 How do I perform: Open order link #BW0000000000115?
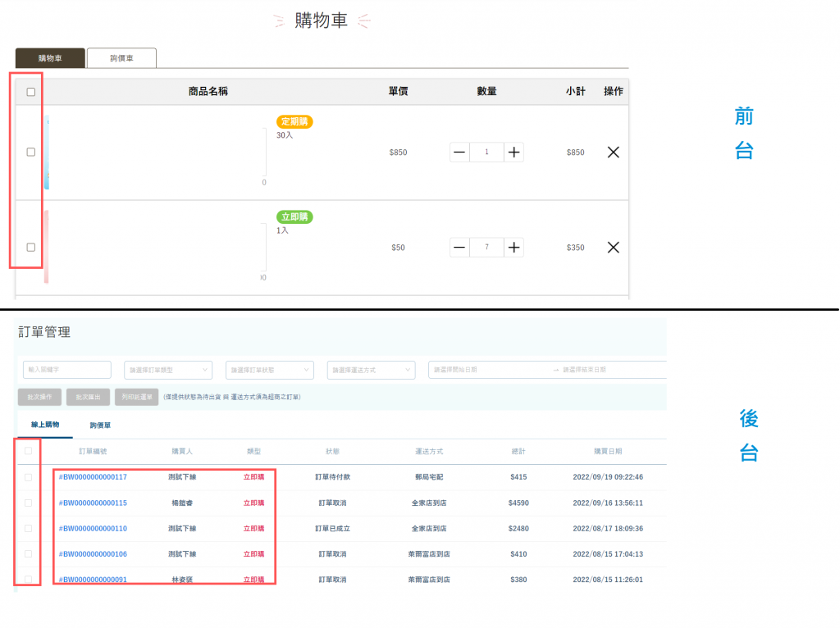(93, 503)
